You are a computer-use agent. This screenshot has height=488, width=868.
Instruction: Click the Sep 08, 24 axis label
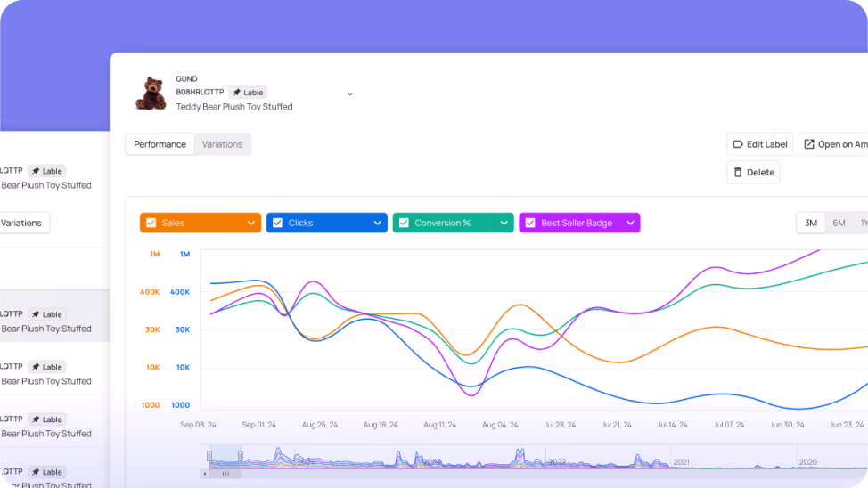click(x=198, y=425)
